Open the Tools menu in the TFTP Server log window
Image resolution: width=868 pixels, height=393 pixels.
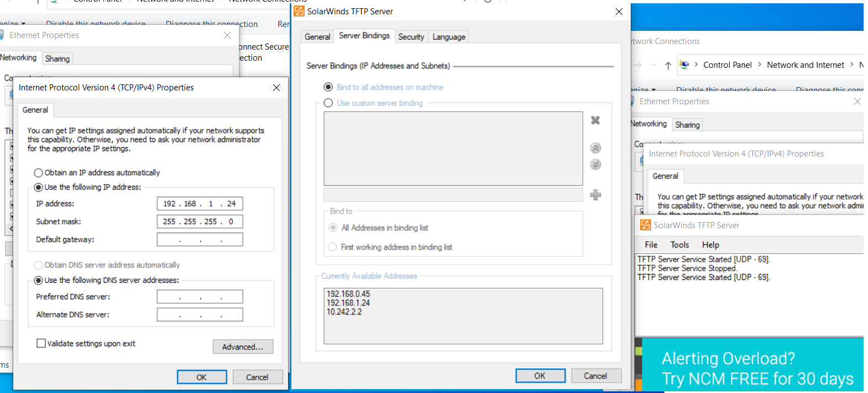coord(680,245)
